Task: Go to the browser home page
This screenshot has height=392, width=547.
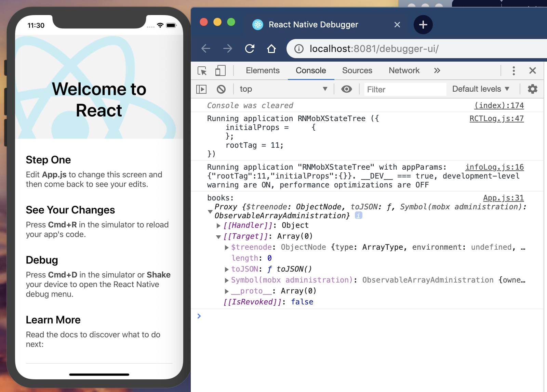Action: 271,49
